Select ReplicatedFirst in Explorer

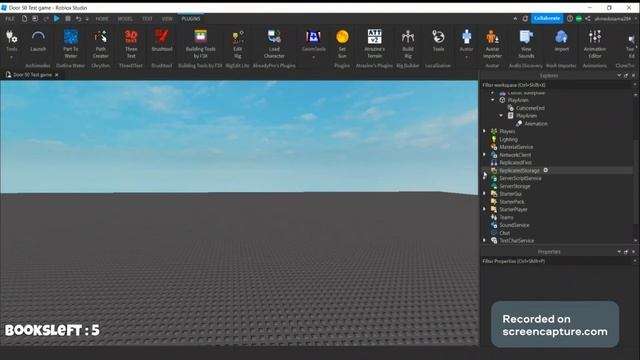516,162
